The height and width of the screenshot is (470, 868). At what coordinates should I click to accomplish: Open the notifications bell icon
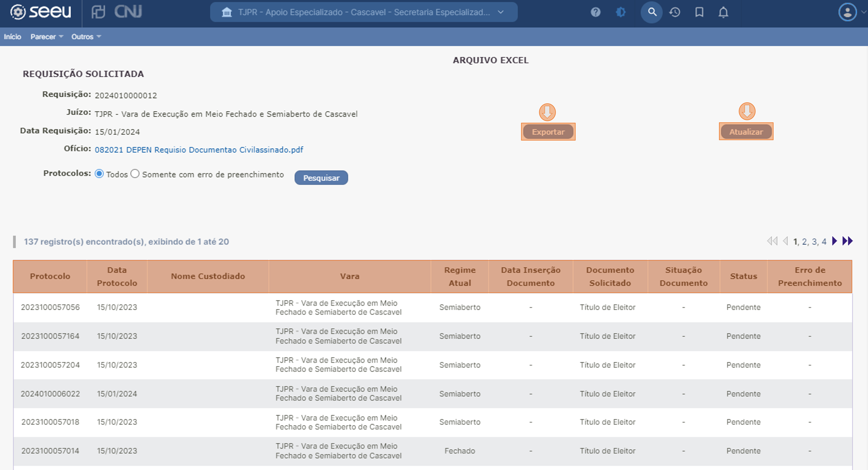(x=723, y=12)
